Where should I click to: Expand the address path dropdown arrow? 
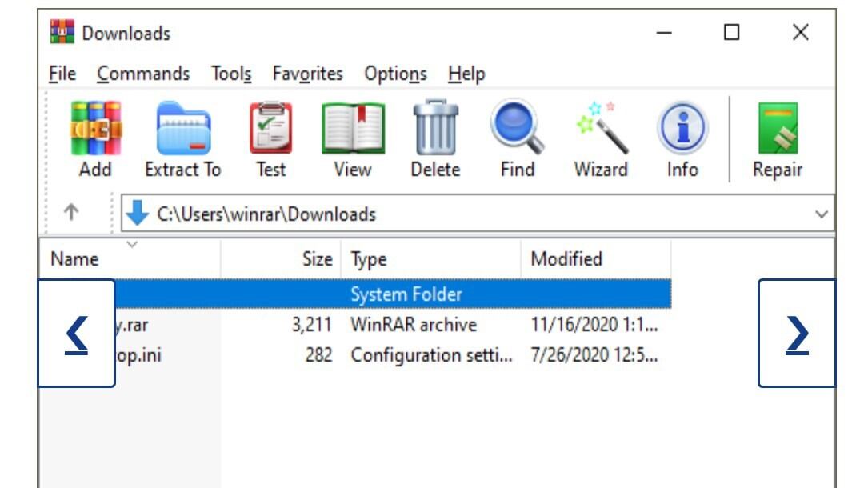[821, 214]
